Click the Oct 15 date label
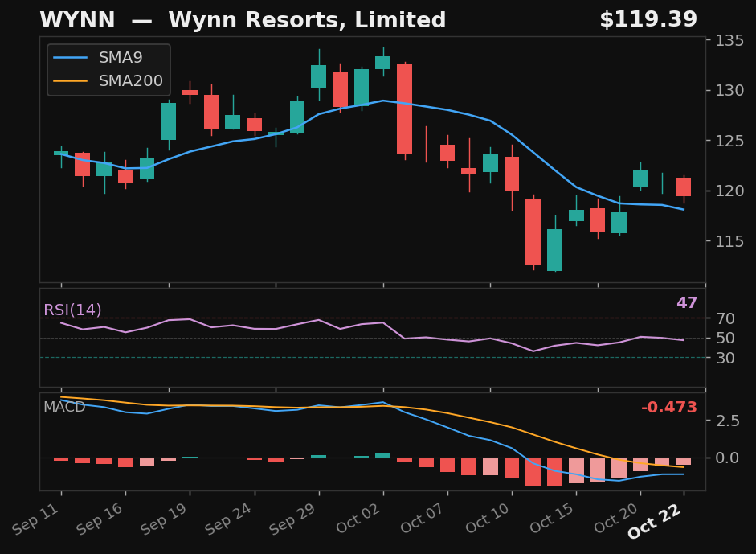This screenshot has width=756, height=554. click(x=552, y=518)
